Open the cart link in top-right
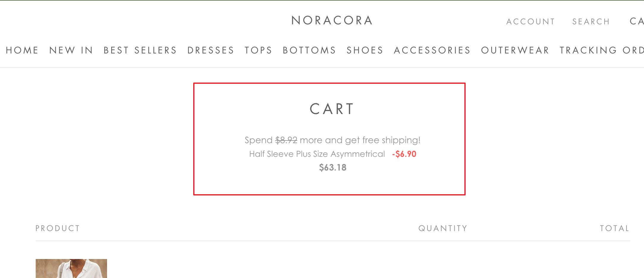644x278 pixels. [x=637, y=21]
